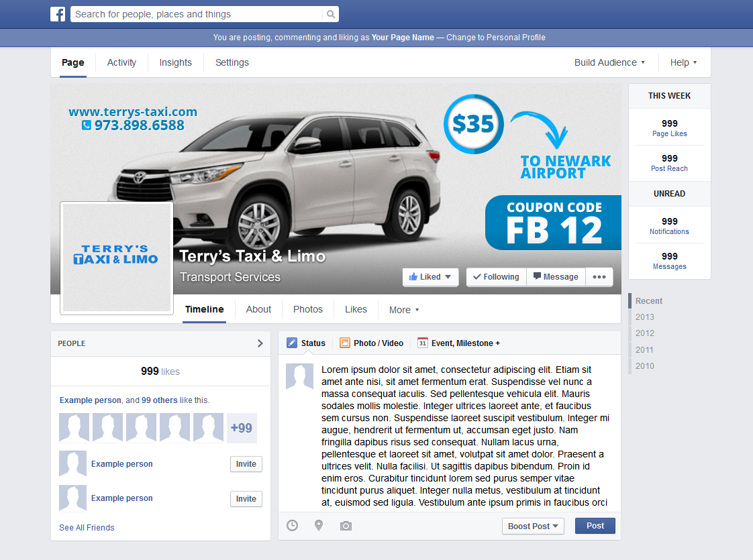Click the 999 likes count
The height and width of the screenshot is (560, 753).
click(x=160, y=372)
